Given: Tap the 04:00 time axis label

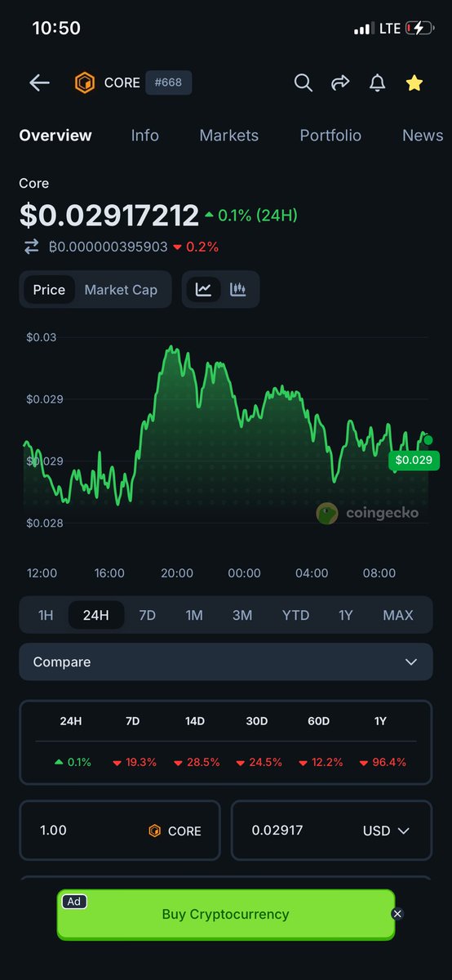Looking at the screenshot, I should (312, 573).
